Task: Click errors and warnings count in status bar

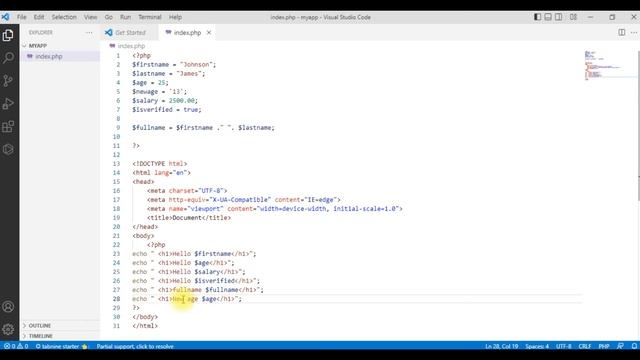Action: [16, 346]
